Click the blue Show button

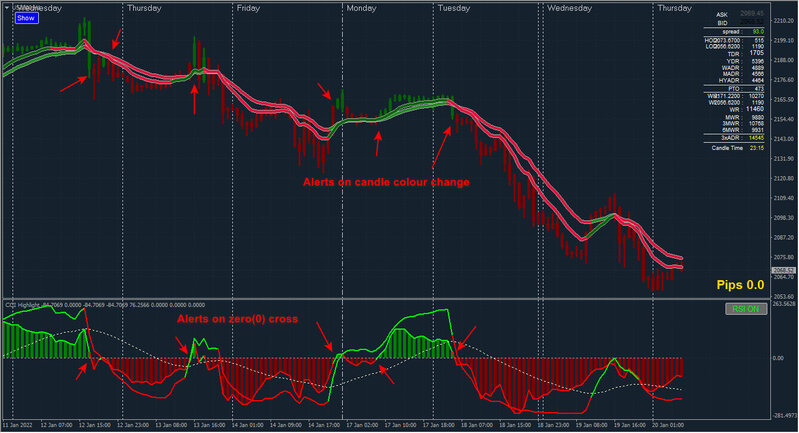[x=26, y=18]
